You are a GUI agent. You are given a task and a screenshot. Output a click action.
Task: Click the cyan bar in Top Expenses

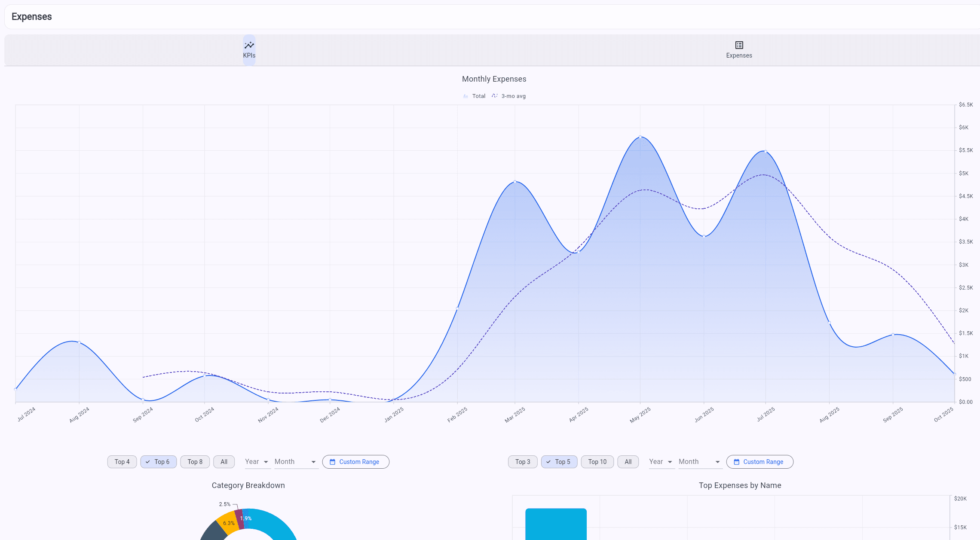[x=556, y=524]
